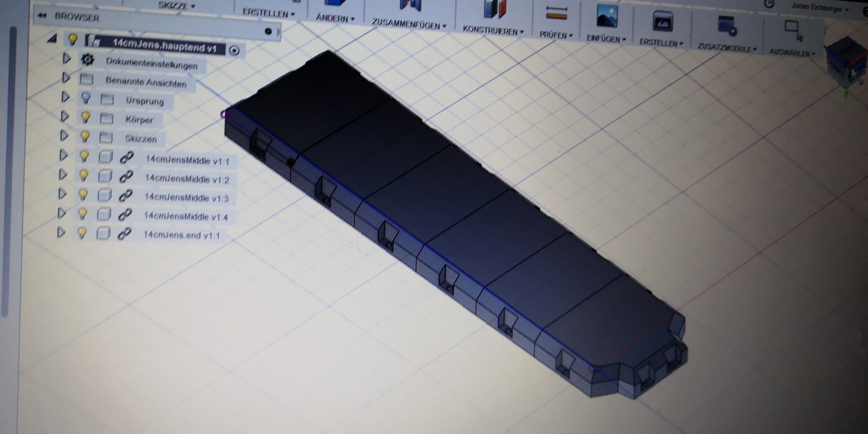Open the ERSTELLEN dropdown next to EINFÜGEN
This screenshot has height=434, width=868.
(661, 43)
